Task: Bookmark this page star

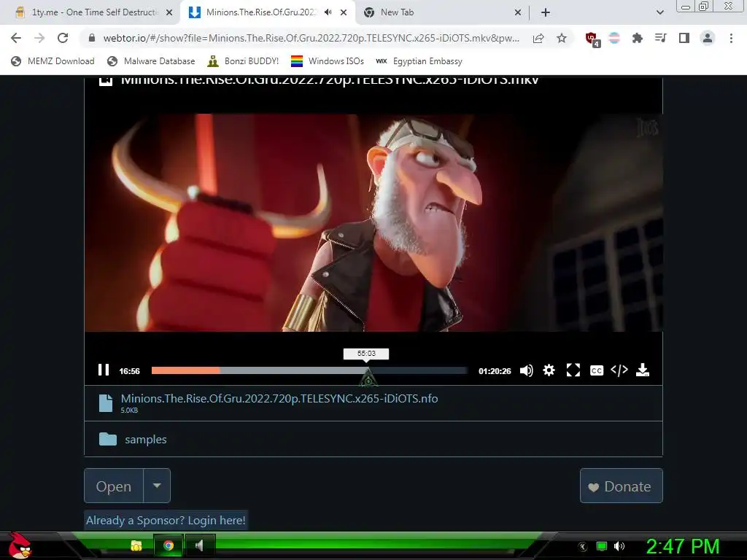Action: 562,38
